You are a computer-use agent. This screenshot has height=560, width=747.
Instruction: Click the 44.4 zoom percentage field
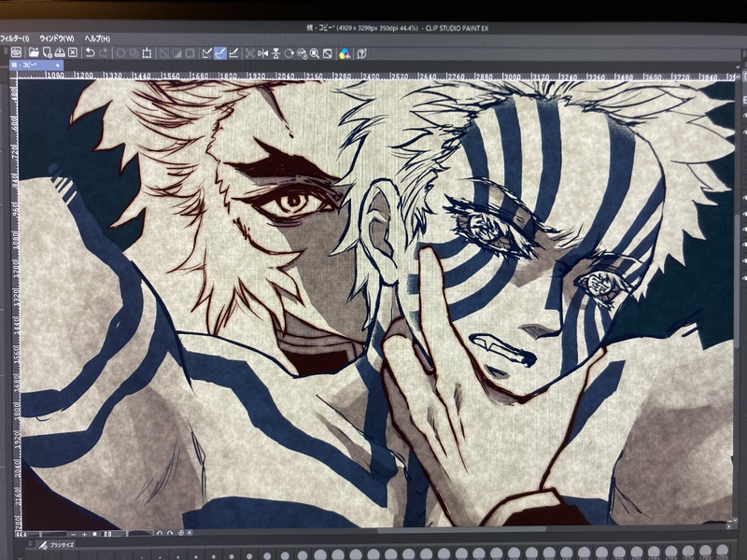pos(21,534)
